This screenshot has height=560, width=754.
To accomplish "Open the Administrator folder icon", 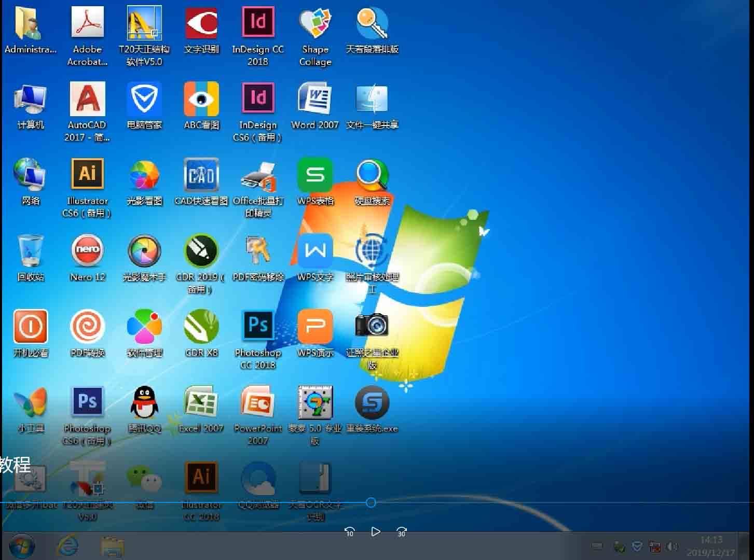I will [30, 24].
